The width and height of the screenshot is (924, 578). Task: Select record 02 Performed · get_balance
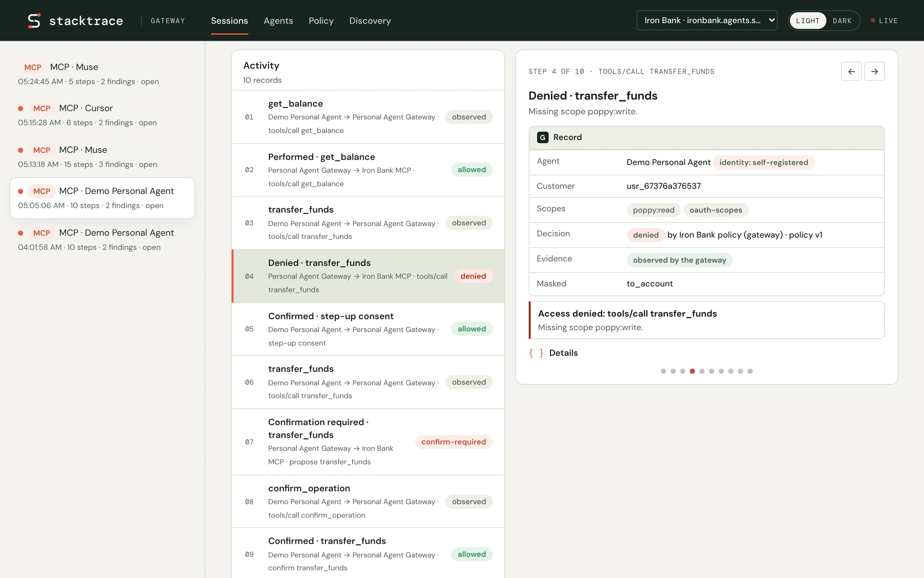click(368, 170)
